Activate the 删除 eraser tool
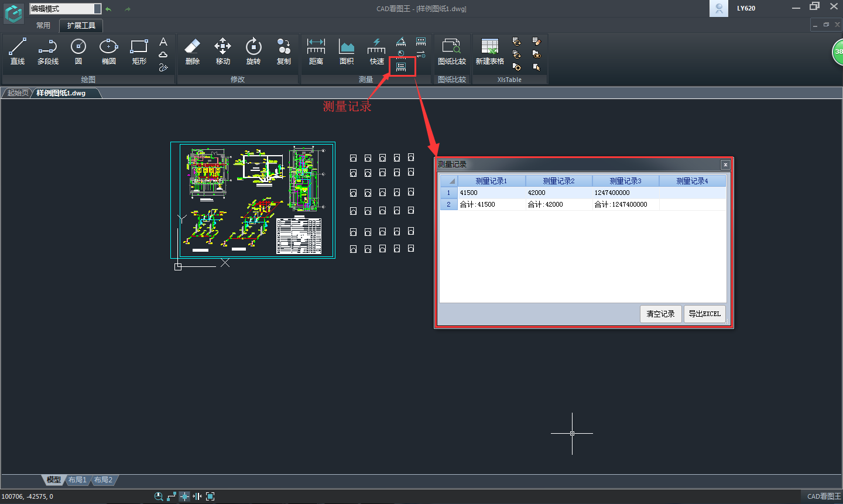The image size is (843, 504). tap(192, 51)
